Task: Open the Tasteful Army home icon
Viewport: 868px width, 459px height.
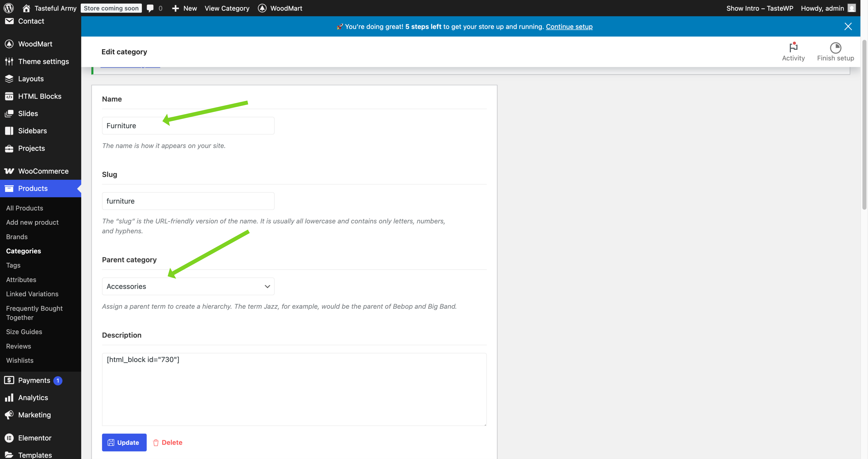Action: tap(26, 8)
